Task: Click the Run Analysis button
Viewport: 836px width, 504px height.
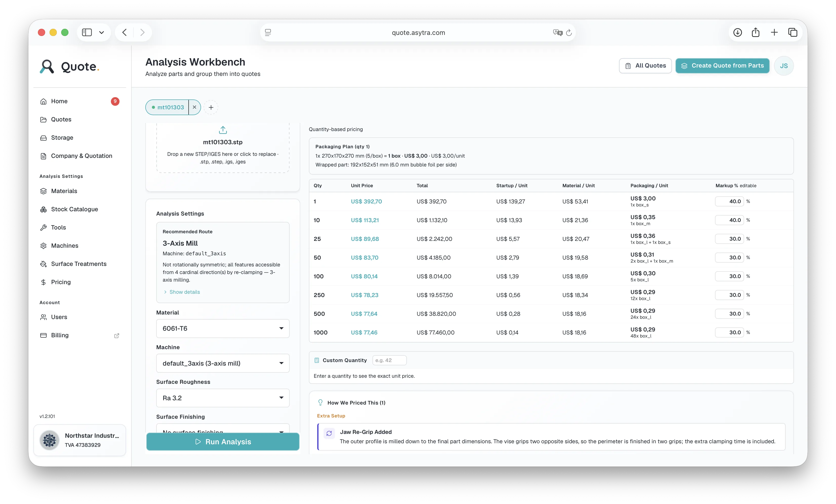Action: tap(223, 442)
